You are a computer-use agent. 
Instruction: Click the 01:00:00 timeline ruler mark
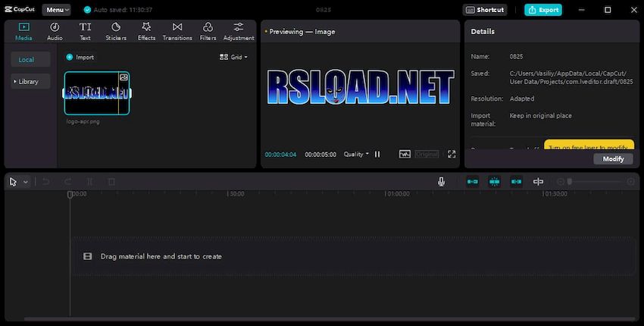[397, 193]
